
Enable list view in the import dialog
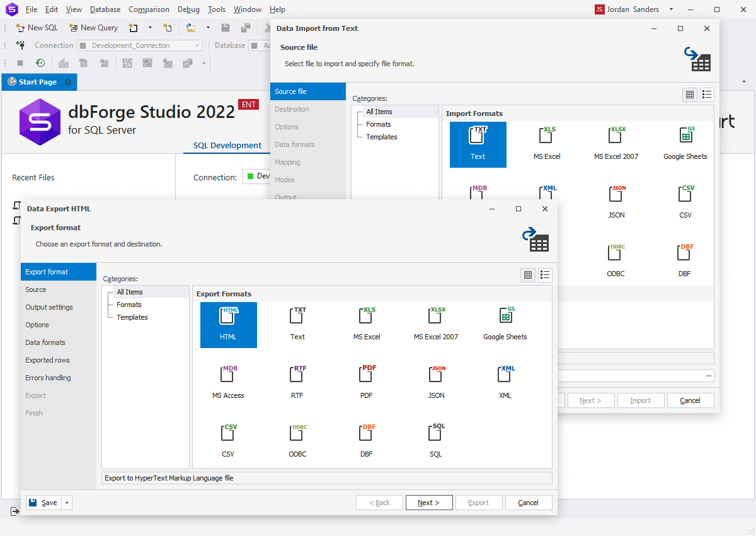click(x=707, y=94)
